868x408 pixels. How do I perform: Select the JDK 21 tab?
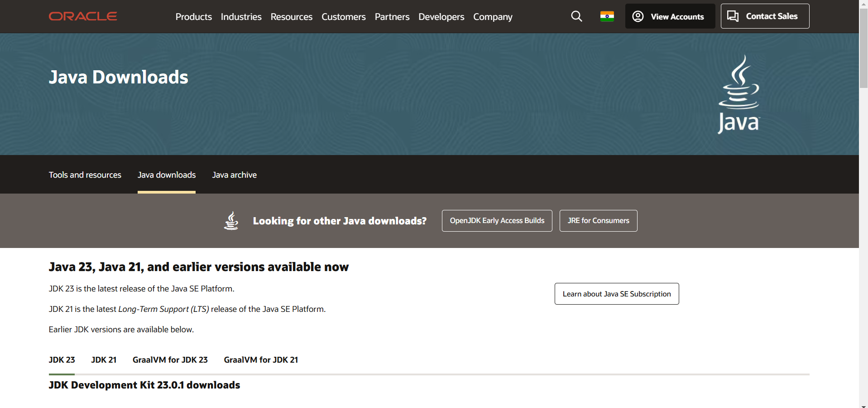click(104, 360)
